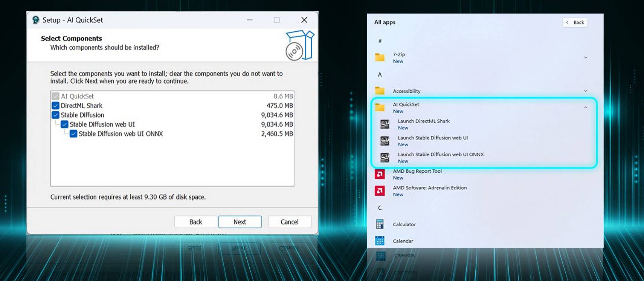The height and width of the screenshot is (281, 644).
Task: Go Back from All apps list
Action: (x=575, y=22)
